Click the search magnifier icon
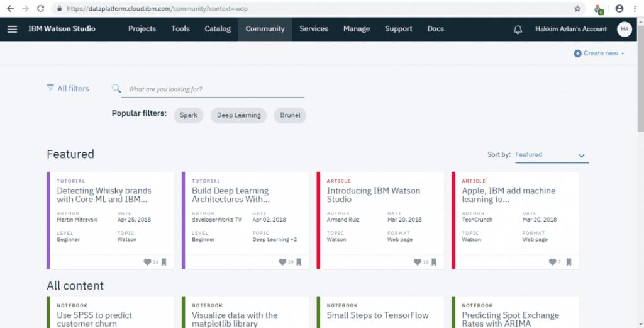Screen dimensions: 644x328 (116, 88)
